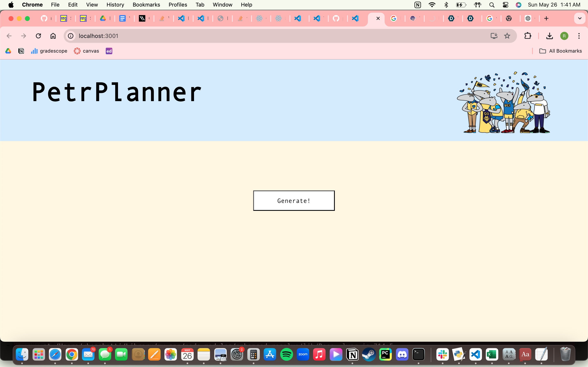Open macOS Control Center toggle icon
The height and width of the screenshot is (367, 588).
[x=505, y=5]
